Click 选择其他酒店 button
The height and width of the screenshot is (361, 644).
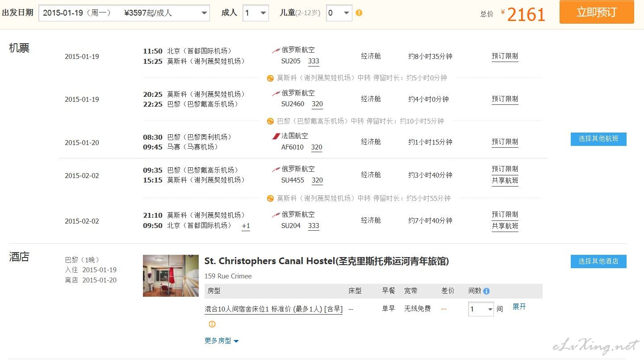click(x=598, y=261)
